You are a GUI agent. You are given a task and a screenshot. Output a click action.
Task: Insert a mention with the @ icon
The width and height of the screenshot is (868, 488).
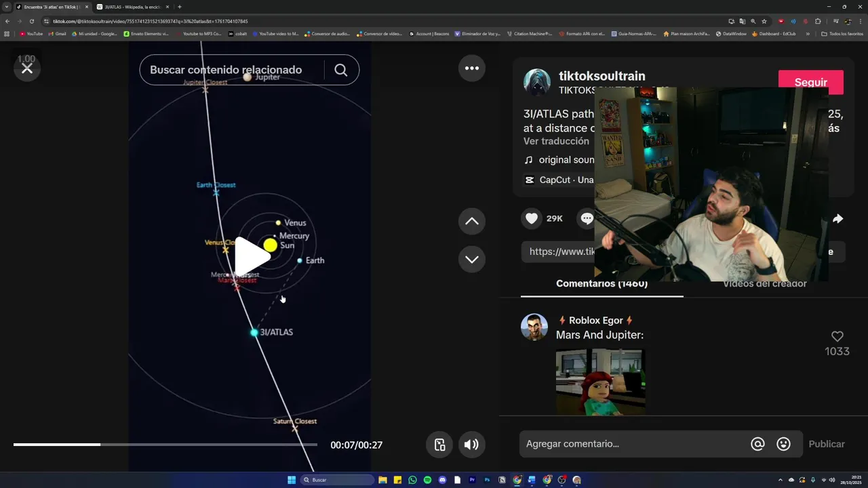coord(757,444)
